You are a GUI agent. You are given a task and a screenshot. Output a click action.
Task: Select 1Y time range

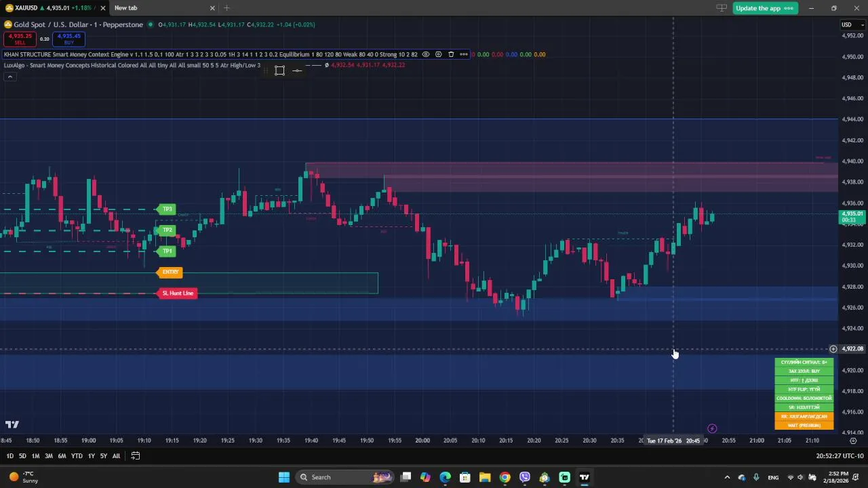pyautogui.click(x=91, y=456)
